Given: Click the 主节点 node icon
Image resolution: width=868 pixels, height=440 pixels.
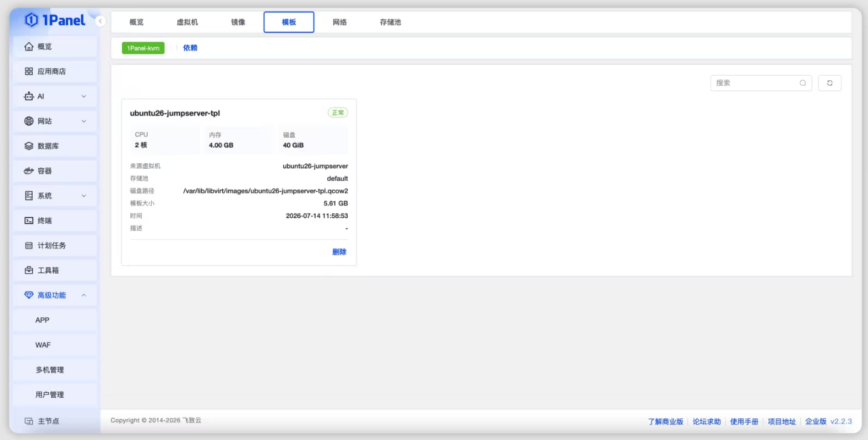Looking at the screenshot, I should [29, 421].
